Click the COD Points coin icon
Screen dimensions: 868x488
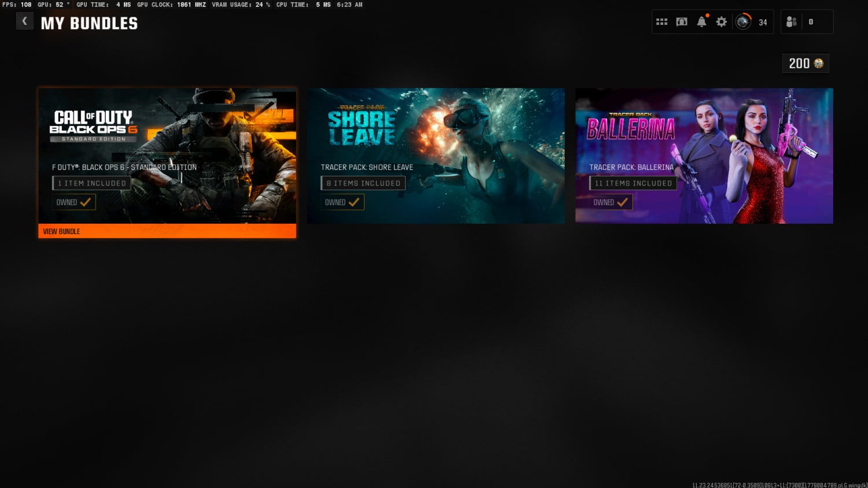[x=818, y=64]
